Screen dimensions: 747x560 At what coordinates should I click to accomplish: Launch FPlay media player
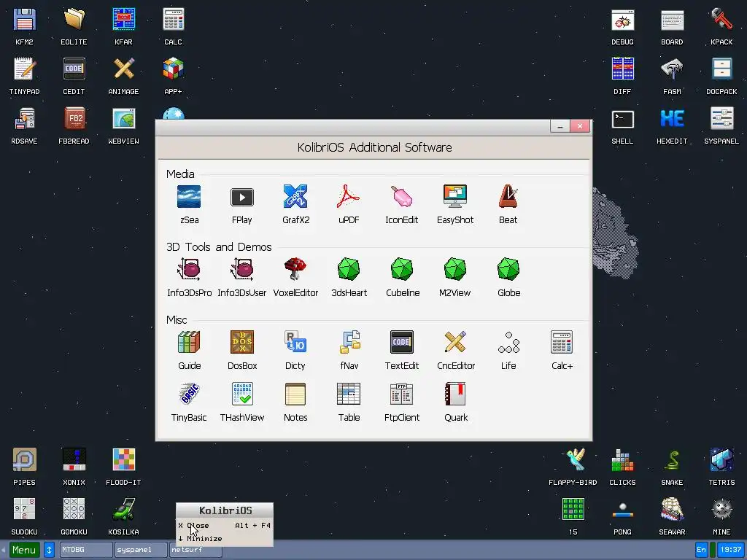tap(242, 197)
